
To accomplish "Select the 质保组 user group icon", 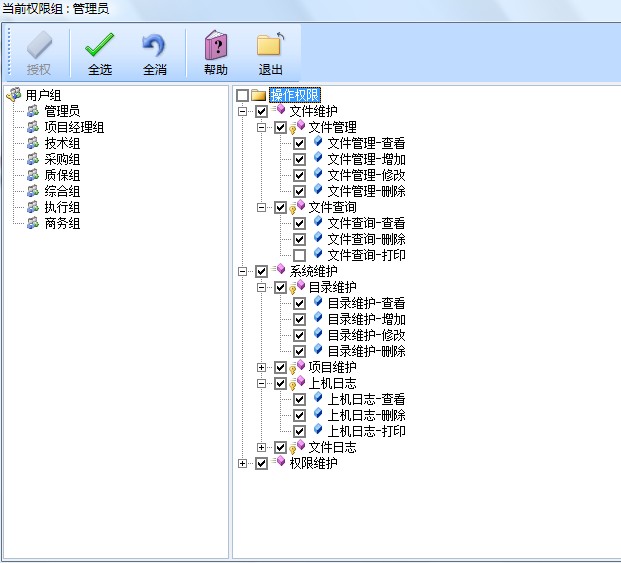I will [x=33, y=175].
